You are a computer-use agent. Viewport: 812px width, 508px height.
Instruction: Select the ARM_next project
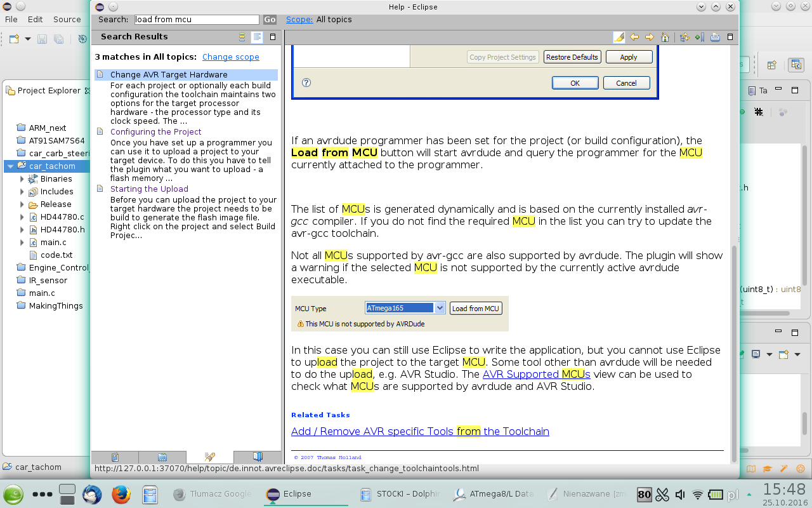pos(48,128)
